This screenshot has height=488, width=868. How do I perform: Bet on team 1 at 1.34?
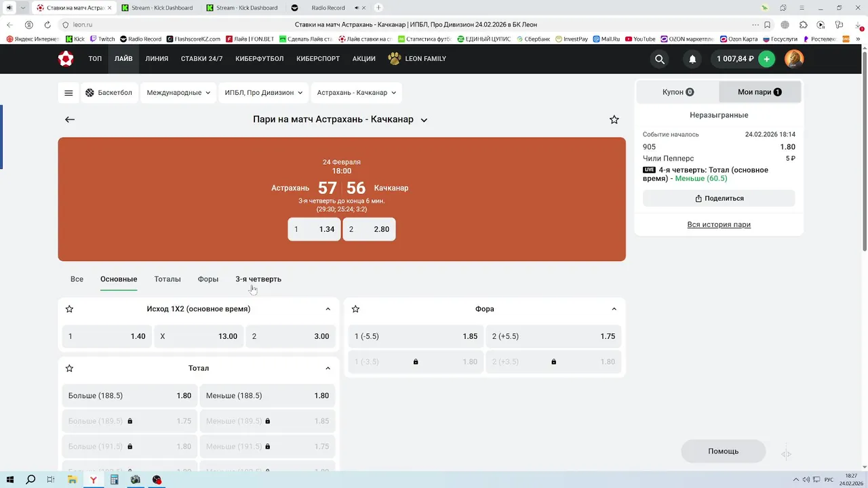[x=314, y=229]
